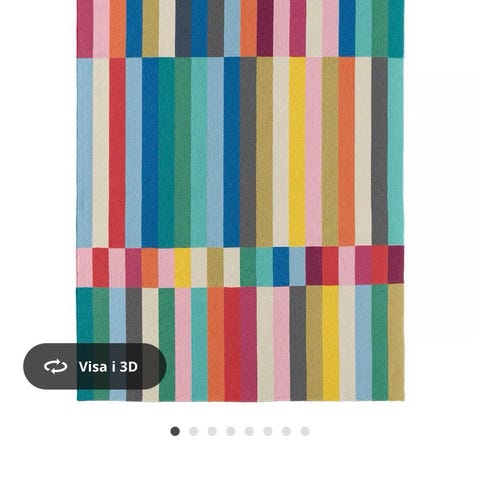Switch to the sixth carousel dot
Image resolution: width=480 pixels, height=480 pixels.
(x=268, y=431)
